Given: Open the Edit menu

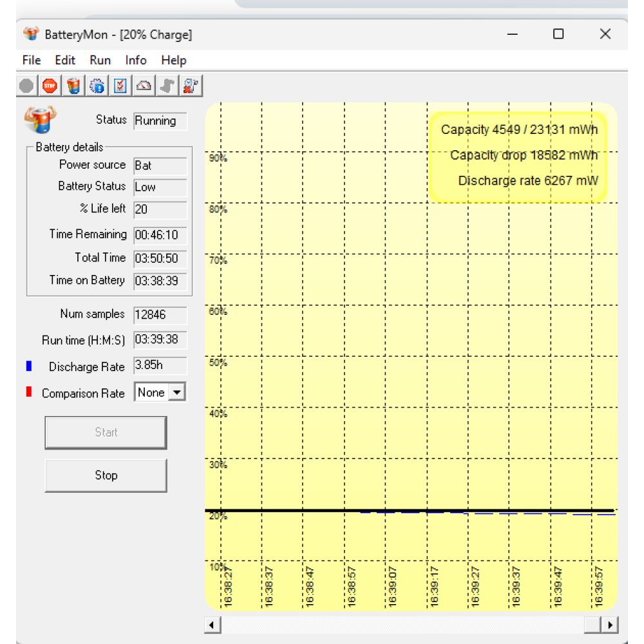Looking at the screenshot, I should [65, 61].
